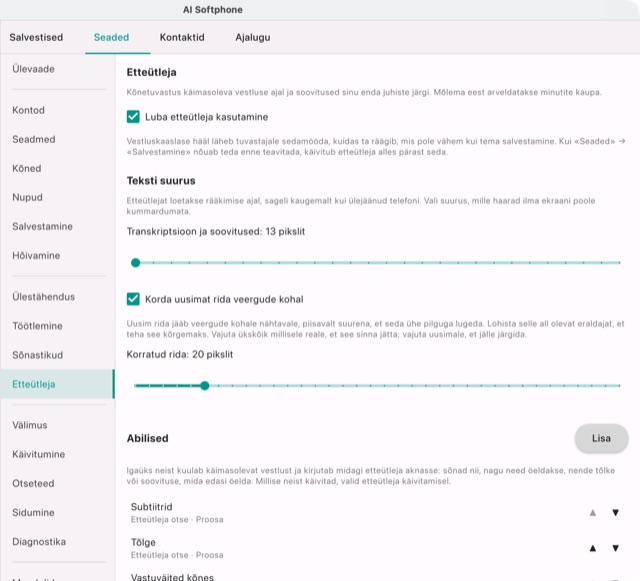Show Salvestamine settings

point(57,226)
